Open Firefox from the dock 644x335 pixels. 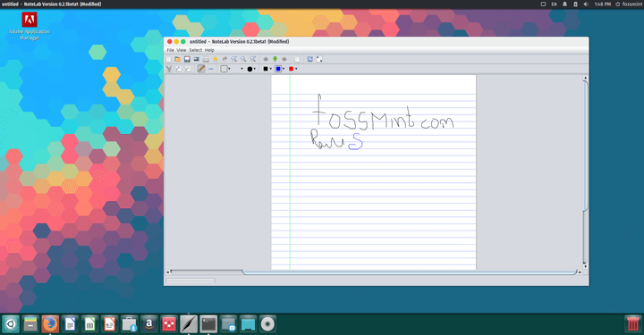coord(50,324)
